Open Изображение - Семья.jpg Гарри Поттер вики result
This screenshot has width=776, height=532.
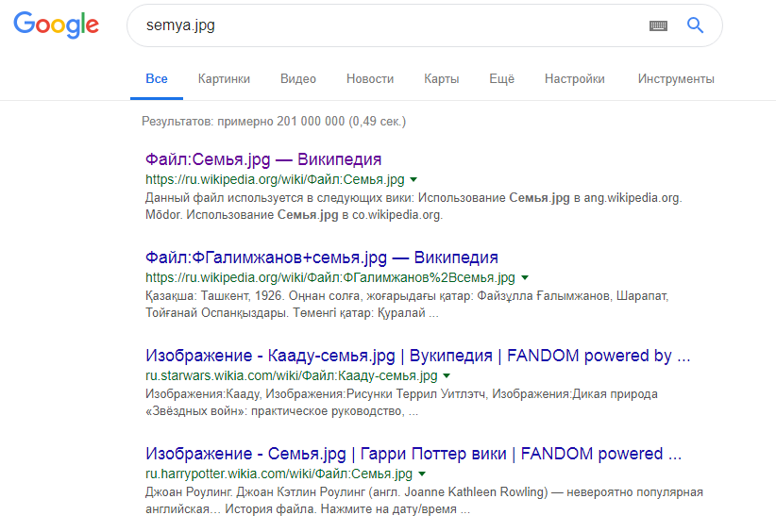(x=413, y=453)
